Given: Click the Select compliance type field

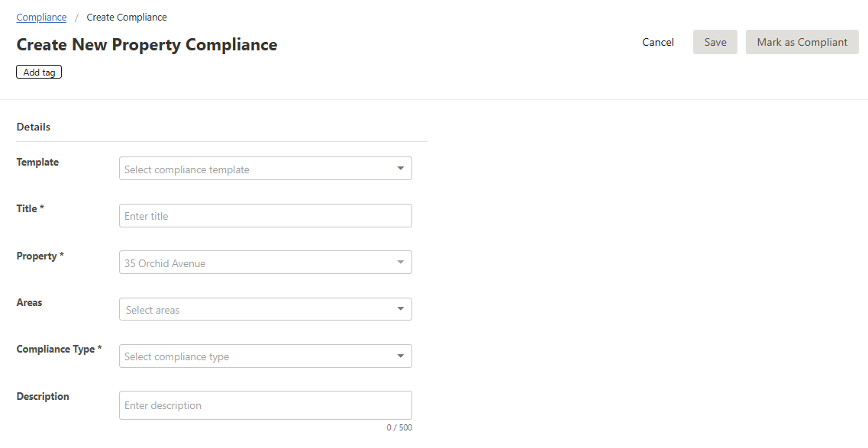Looking at the screenshot, I should point(256,356).
